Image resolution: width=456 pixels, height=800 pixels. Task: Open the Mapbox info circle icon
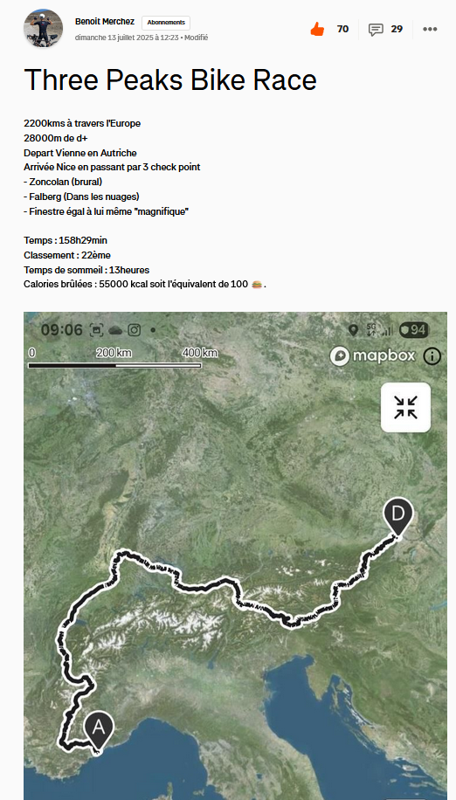point(432,356)
